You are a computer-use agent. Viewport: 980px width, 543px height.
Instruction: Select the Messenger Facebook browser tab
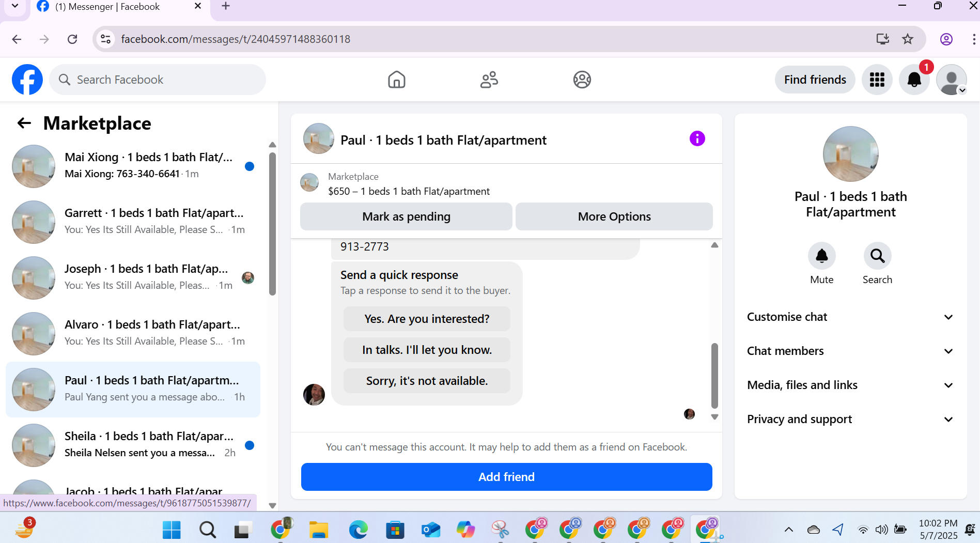click(x=119, y=7)
